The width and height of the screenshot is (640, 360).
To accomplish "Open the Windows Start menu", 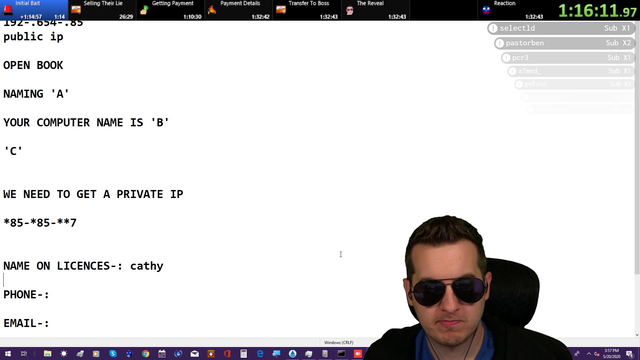I will 8,353.
